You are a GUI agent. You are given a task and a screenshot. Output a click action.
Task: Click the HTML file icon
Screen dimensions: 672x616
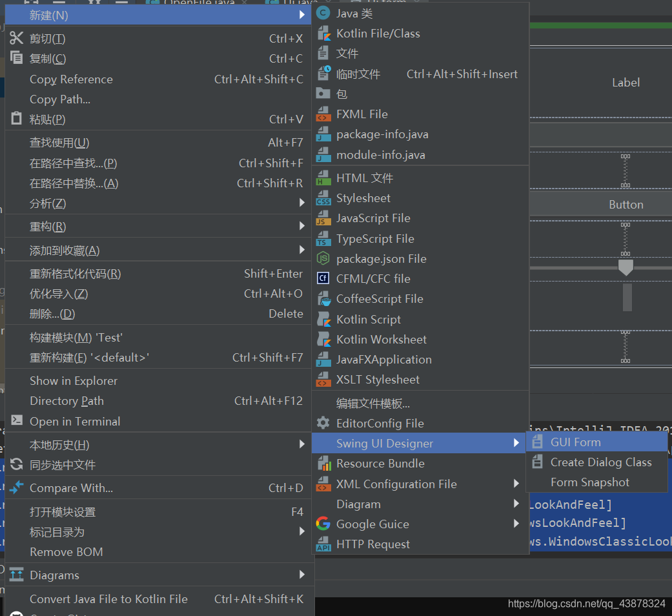pyautogui.click(x=323, y=178)
